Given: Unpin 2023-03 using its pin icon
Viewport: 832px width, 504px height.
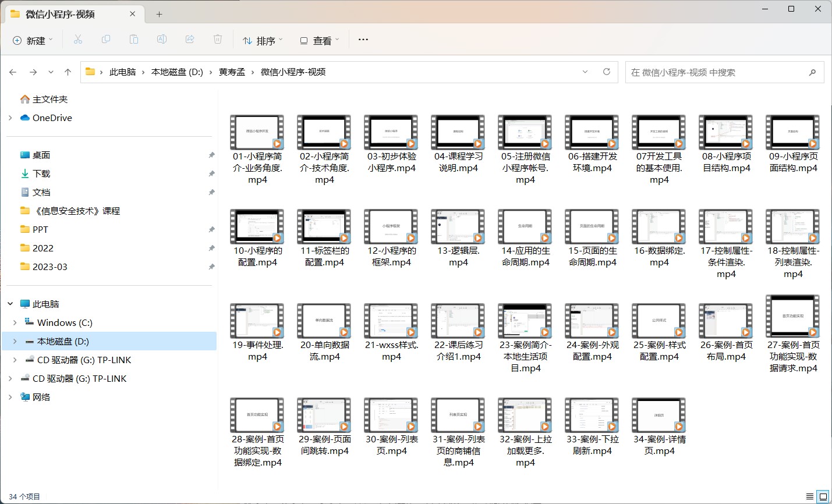Looking at the screenshot, I should click(211, 267).
